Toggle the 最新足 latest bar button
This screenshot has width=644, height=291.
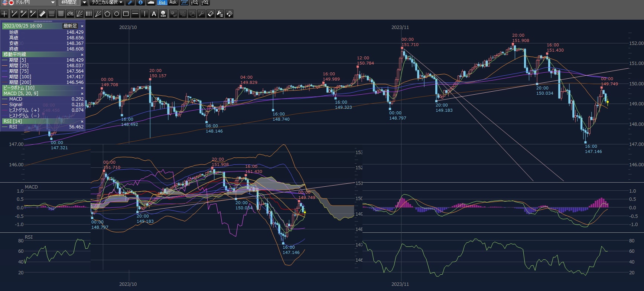[x=70, y=26]
